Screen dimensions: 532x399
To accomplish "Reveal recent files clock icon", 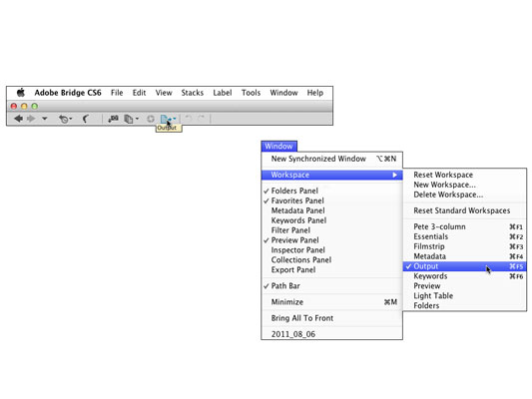I will coord(64,119).
